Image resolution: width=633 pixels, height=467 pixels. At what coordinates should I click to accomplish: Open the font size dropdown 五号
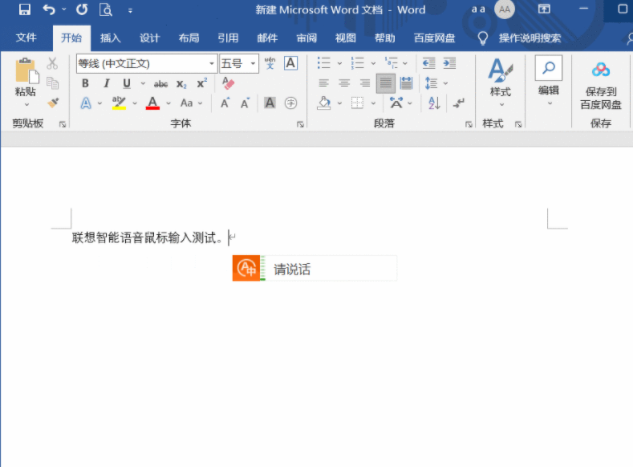pos(253,63)
